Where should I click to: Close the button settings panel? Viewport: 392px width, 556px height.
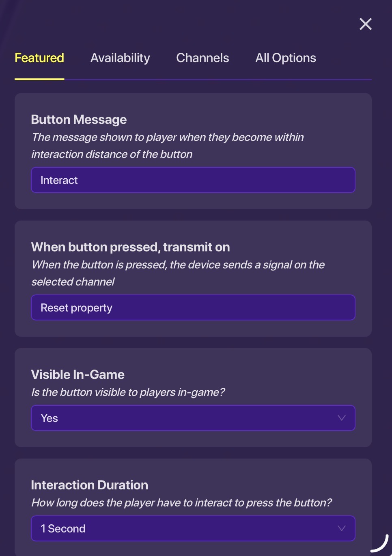[x=366, y=24]
